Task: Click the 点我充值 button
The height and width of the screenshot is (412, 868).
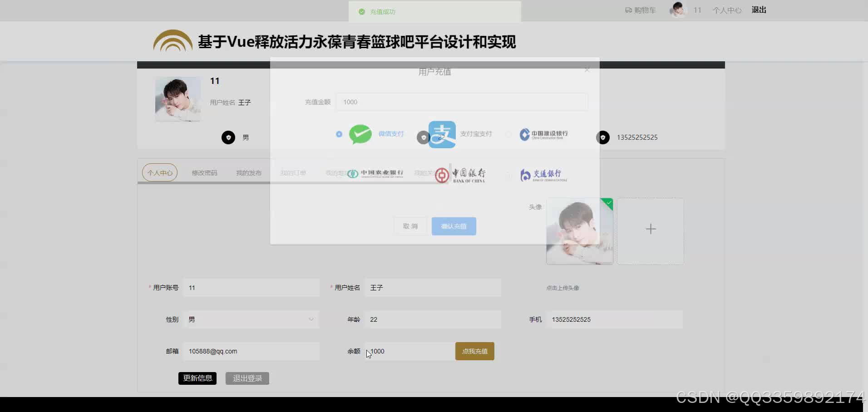Action: pyautogui.click(x=475, y=351)
